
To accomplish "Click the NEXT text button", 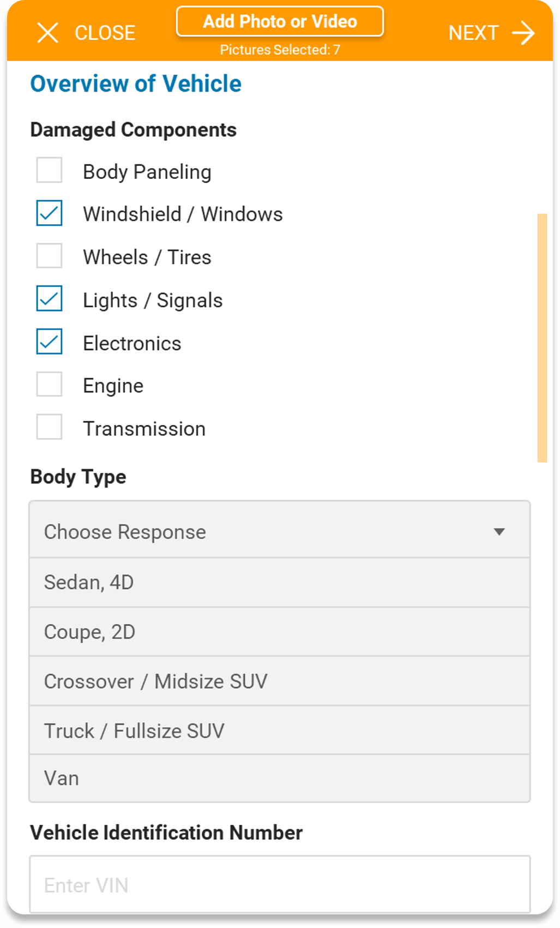I will pos(473,33).
